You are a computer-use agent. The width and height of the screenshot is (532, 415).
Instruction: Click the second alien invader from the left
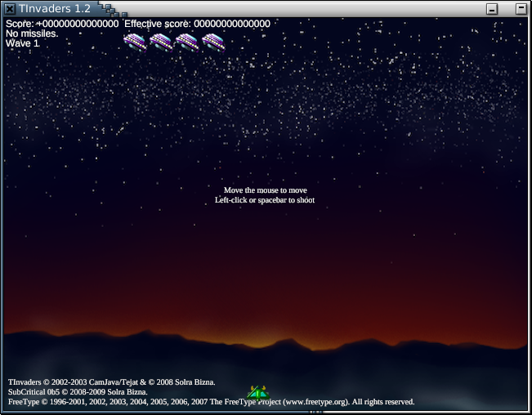click(161, 42)
